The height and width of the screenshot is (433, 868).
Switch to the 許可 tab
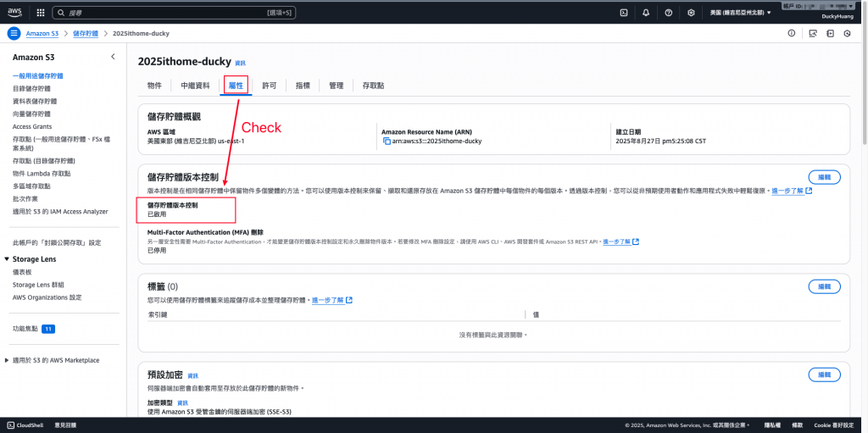point(270,86)
